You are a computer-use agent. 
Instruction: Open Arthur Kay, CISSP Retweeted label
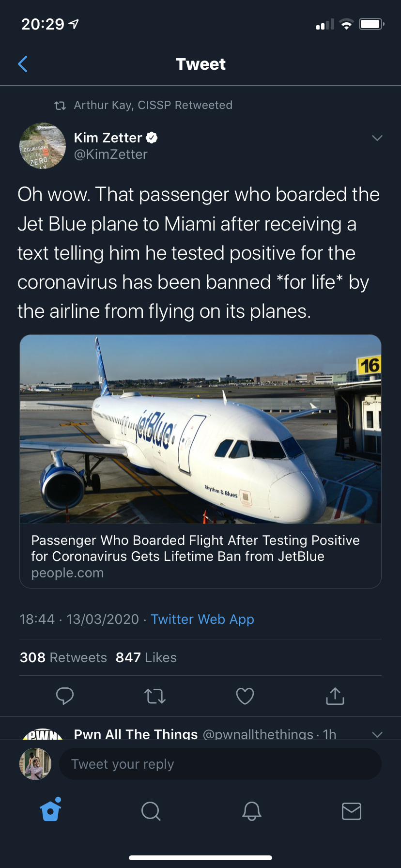pos(153,105)
